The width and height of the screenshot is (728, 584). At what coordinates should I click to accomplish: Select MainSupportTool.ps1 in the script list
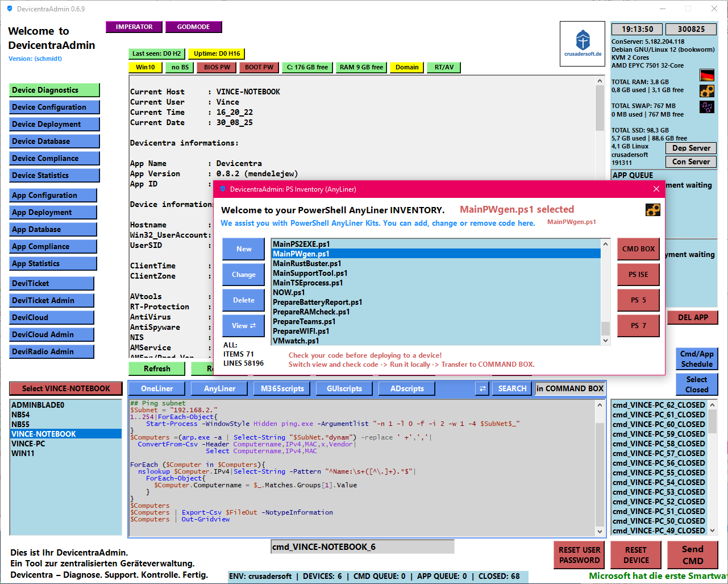pyautogui.click(x=310, y=273)
